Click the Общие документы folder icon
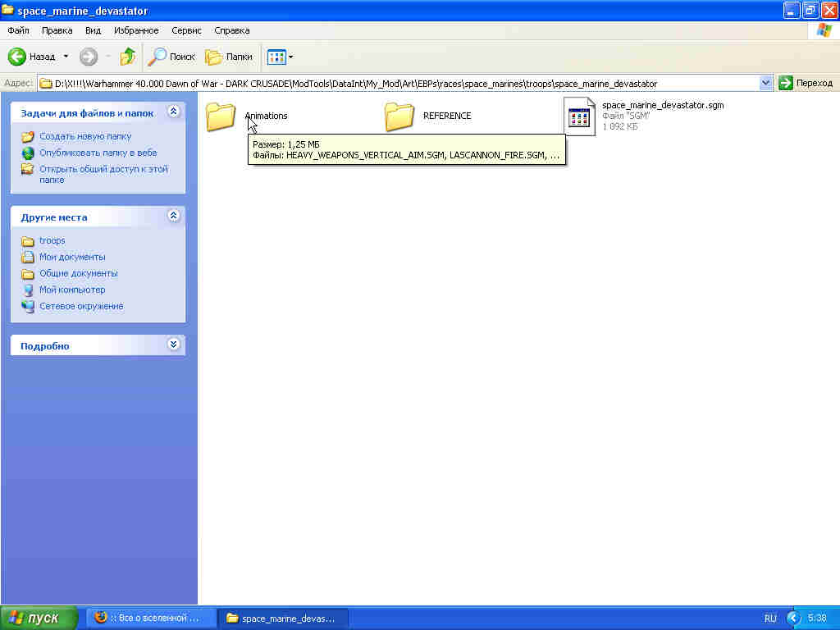This screenshot has height=630, width=840. [x=28, y=274]
